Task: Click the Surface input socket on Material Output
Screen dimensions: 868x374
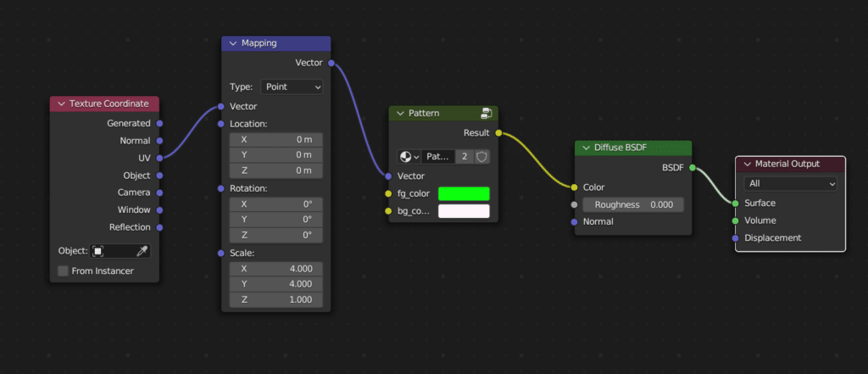Action: [735, 203]
